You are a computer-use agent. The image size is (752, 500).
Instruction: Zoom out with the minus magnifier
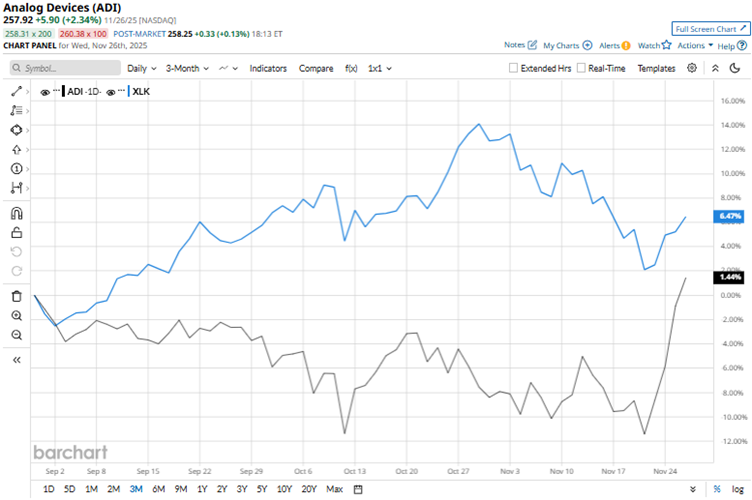pos(16,335)
